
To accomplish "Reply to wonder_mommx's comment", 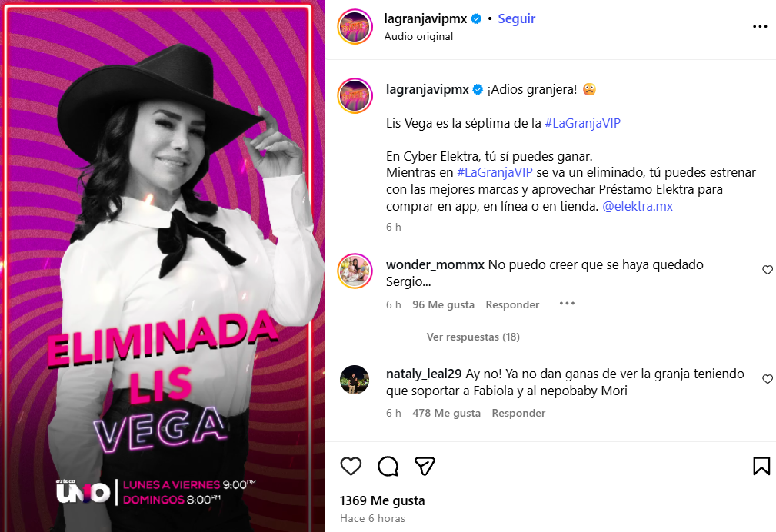I will point(512,305).
